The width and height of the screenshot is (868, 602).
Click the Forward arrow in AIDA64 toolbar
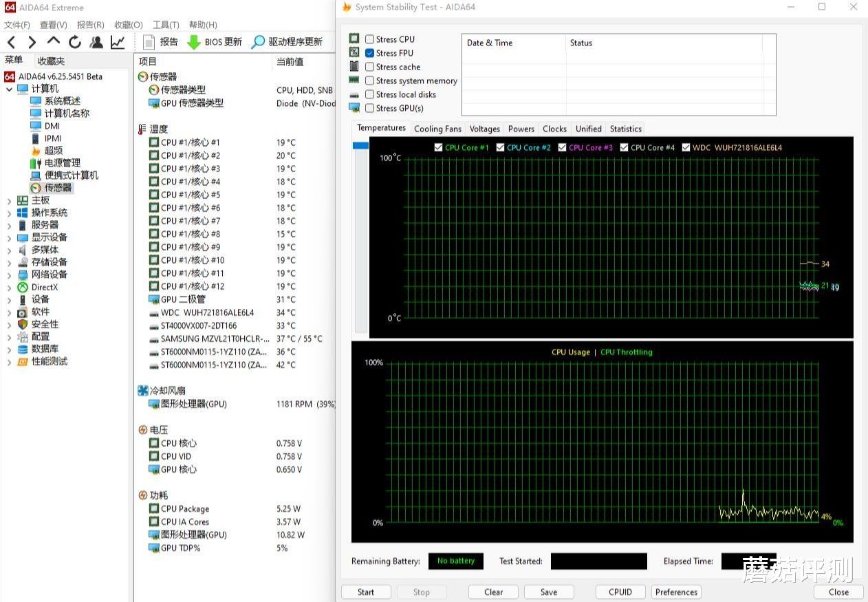point(32,42)
